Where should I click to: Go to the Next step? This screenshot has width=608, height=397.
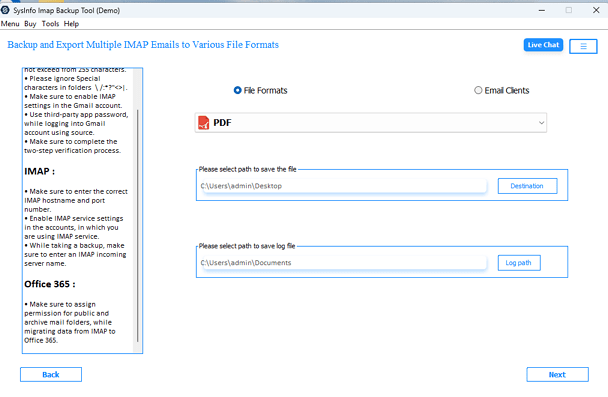pyautogui.click(x=557, y=375)
